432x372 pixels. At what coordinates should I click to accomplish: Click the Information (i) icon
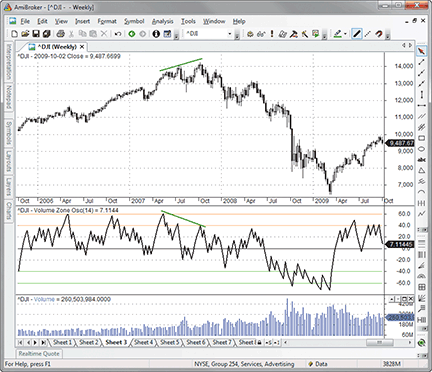click(x=156, y=34)
